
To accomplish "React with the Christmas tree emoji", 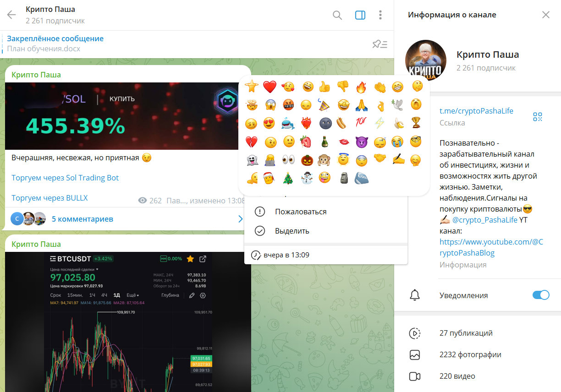I will [x=288, y=178].
